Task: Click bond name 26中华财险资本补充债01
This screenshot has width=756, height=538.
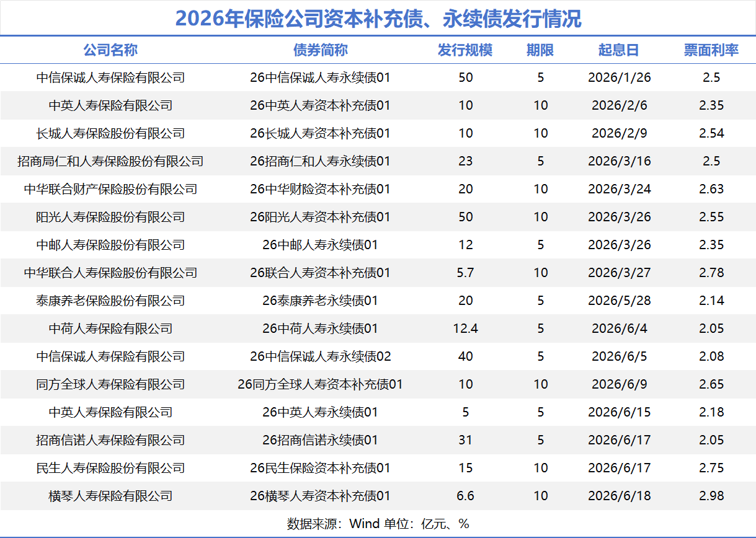Action: tap(320, 189)
